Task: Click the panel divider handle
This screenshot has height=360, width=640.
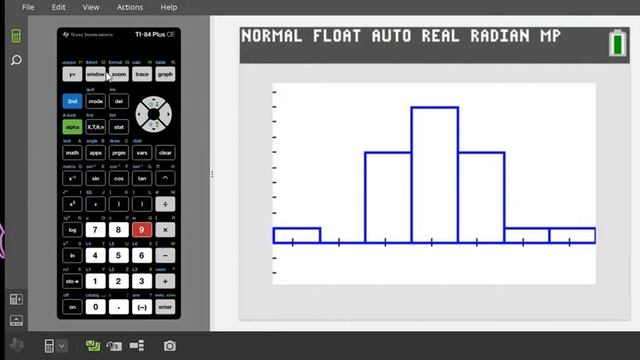Action: point(212,174)
